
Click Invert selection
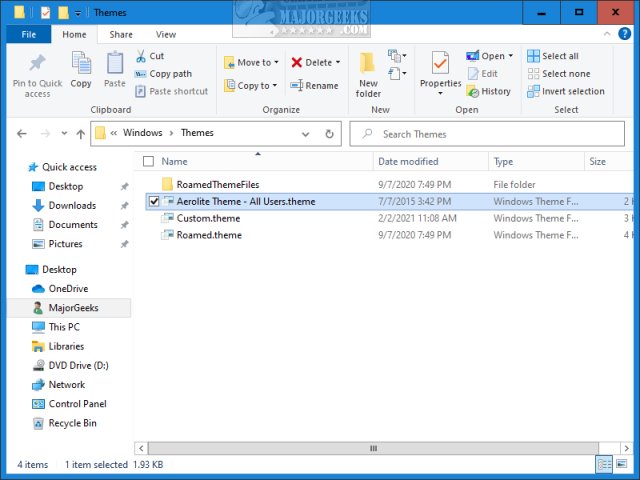[566, 91]
